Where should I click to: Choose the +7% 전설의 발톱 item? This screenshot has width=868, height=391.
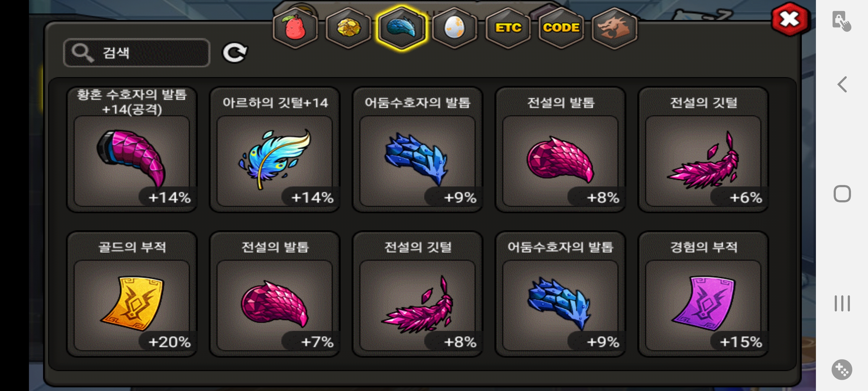[275, 294]
